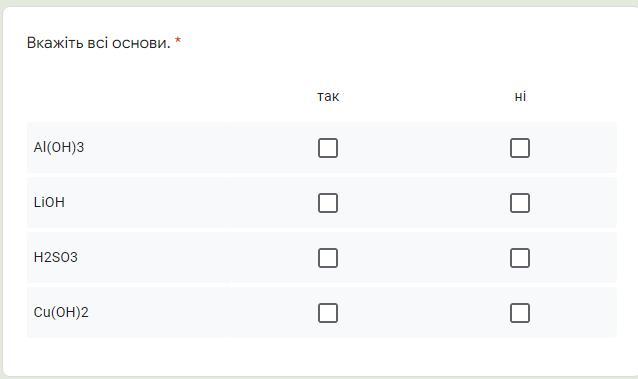Click the 'ні' column header
Image resolution: width=638 pixels, height=379 pixels.
(x=520, y=96)
